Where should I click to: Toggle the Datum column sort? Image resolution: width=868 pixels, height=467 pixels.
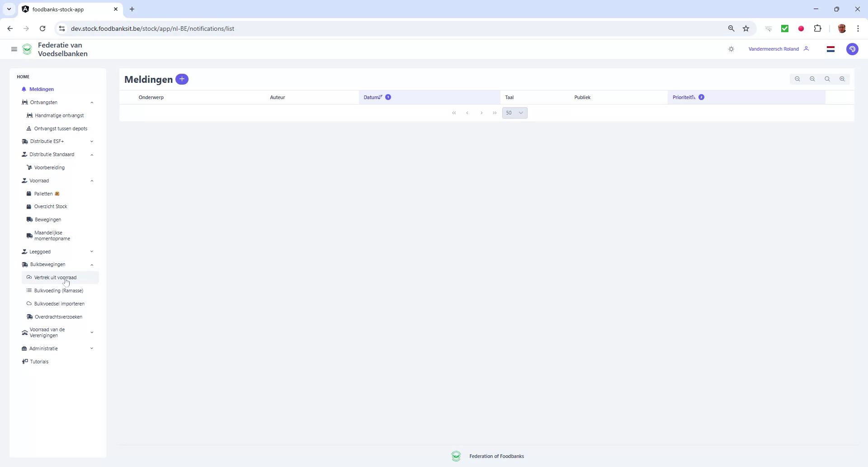point(372,97)
